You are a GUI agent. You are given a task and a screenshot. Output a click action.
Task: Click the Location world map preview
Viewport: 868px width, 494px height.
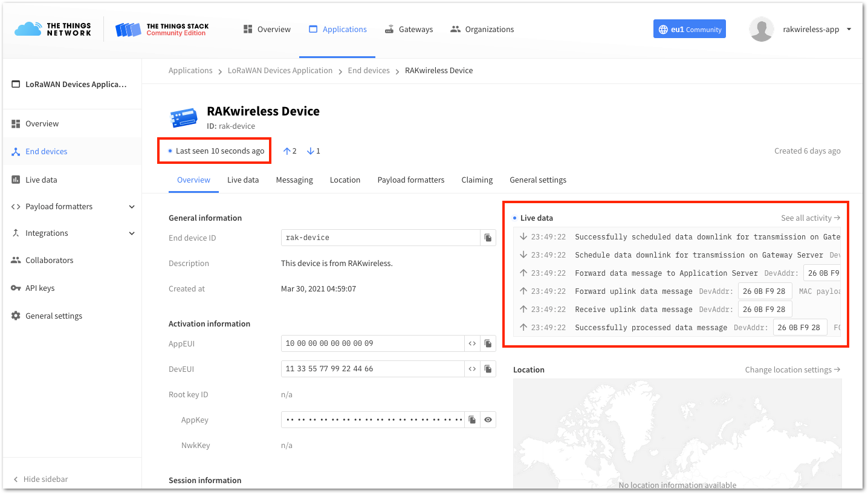tap(677, 434)
